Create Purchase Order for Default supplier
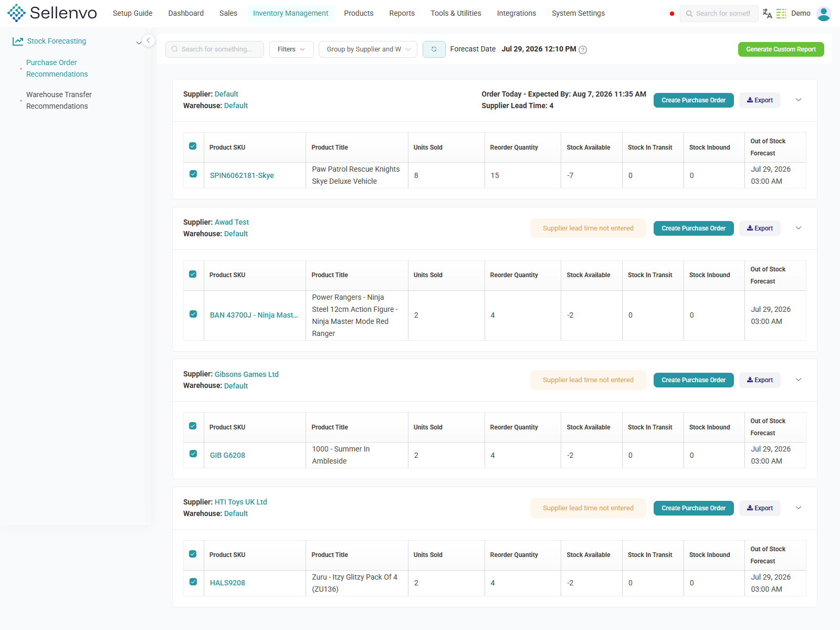 click(694, 100)
